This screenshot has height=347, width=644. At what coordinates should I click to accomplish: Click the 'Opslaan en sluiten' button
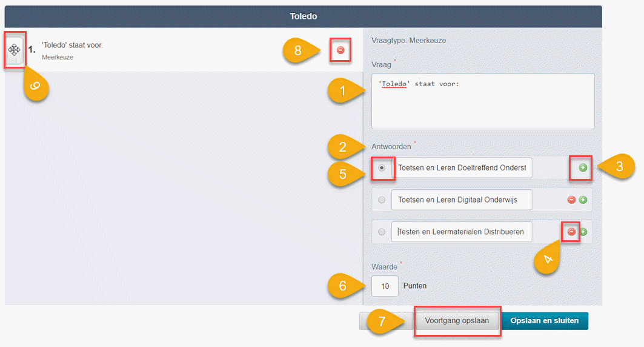point(545,321)
